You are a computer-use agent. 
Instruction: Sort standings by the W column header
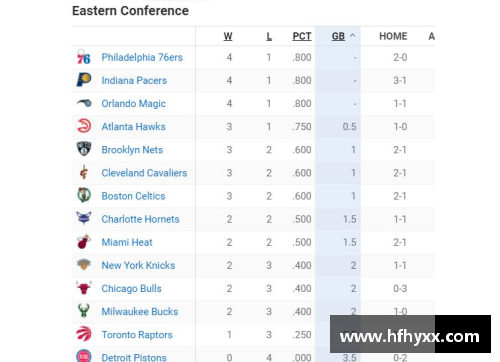point(228,36)
